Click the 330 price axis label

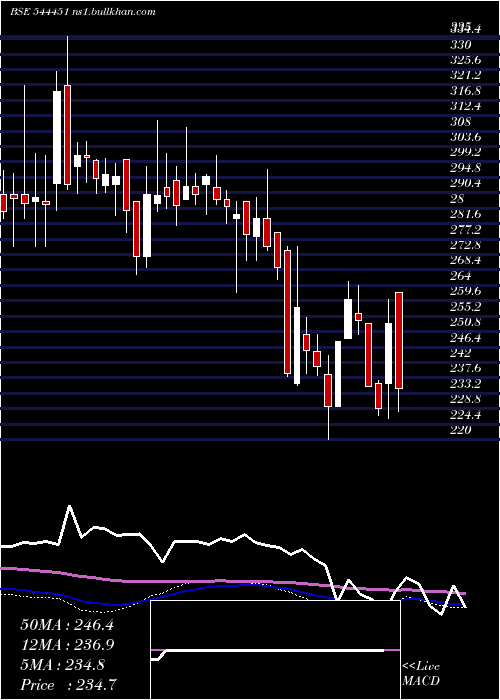(x=460, y=45)
